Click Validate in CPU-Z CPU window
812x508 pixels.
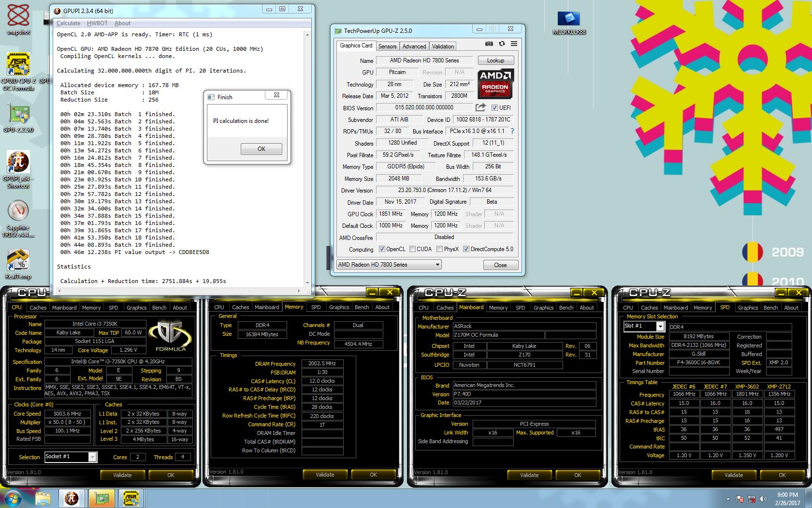122,475
